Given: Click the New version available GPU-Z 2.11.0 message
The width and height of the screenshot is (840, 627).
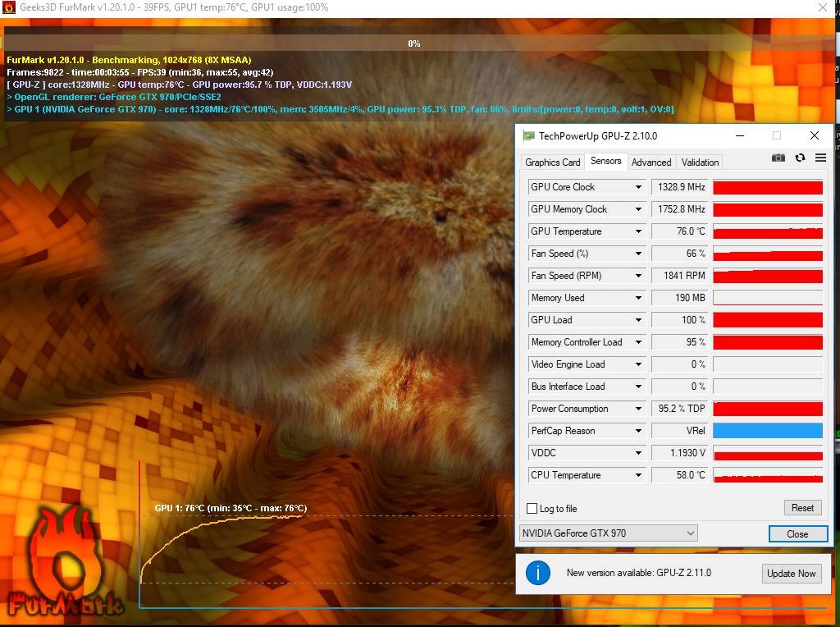Looking at the screenshot, I should click(x=638, y=573).
